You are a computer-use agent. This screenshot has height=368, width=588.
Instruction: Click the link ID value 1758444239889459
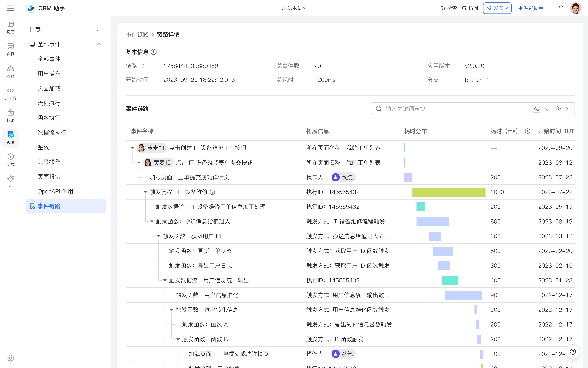pyautogui.click(x=191, y=66)
